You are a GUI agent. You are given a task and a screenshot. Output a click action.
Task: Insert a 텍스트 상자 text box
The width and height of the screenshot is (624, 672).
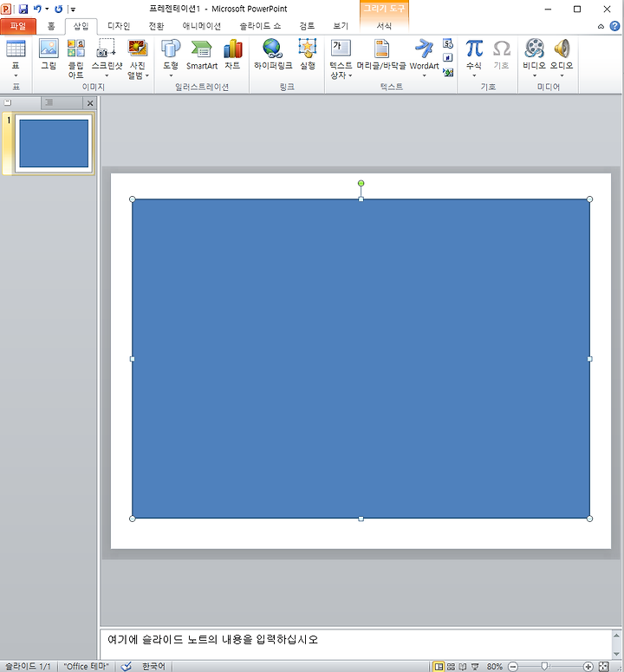pos(341,49)
